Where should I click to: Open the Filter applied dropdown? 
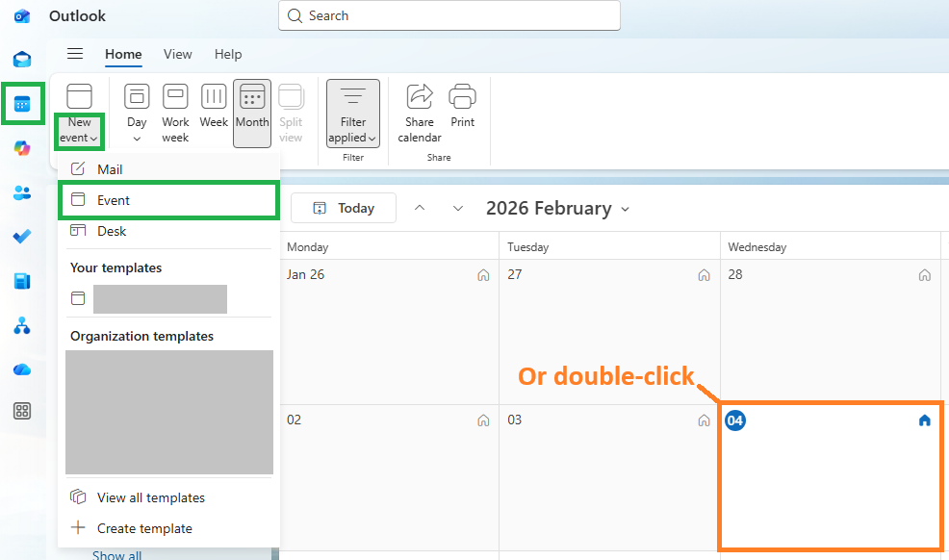pos(353,114)
